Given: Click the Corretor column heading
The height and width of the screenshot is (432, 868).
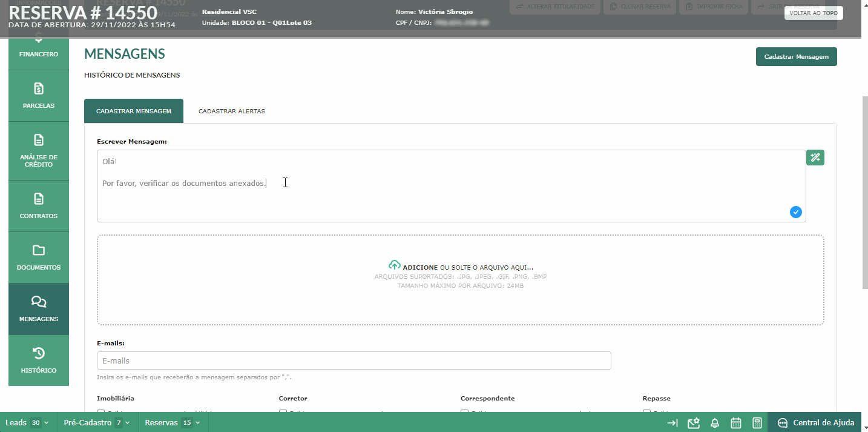Looking at the screenshot, I should tap(293, 399).
